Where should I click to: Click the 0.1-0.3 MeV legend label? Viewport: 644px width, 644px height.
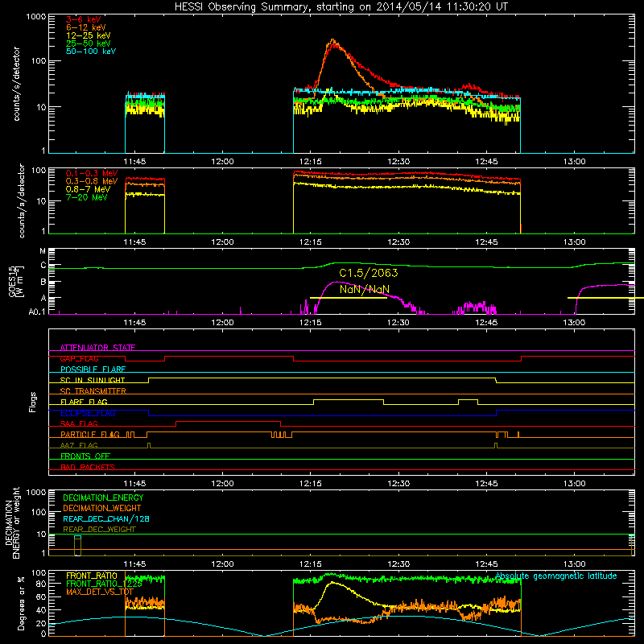[x=92, y=173]
